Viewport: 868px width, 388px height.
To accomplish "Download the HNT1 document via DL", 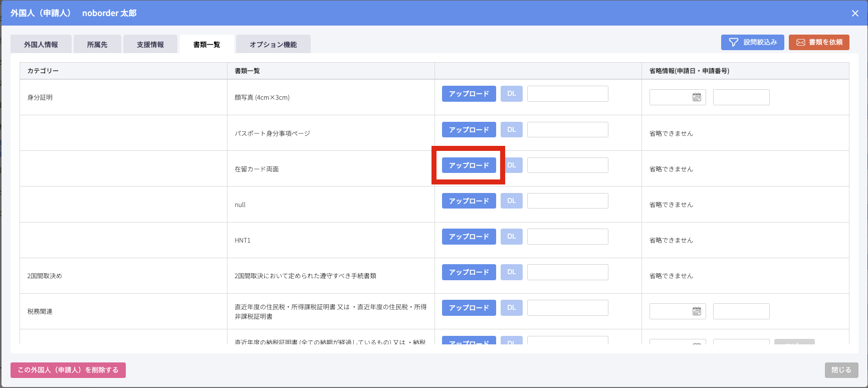I will 511,237.
